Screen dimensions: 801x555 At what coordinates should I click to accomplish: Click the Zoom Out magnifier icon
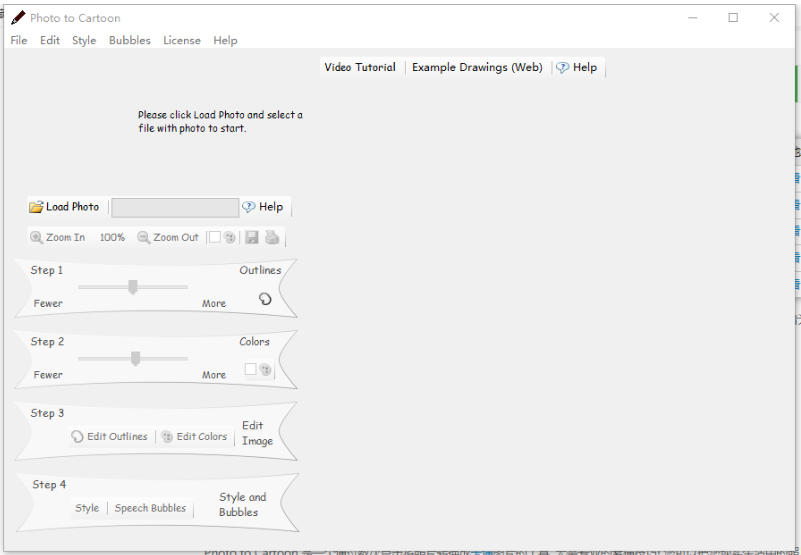tap(144, 238)
